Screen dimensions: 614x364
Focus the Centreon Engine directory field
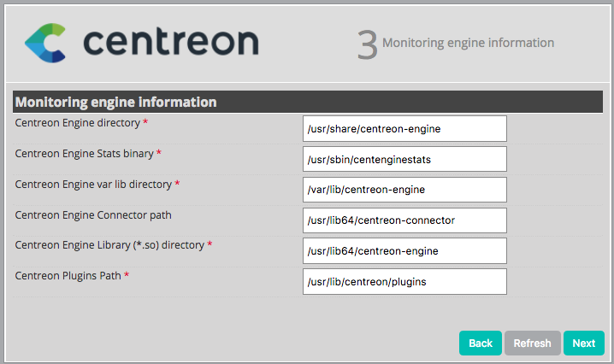(x=404, y=129)
